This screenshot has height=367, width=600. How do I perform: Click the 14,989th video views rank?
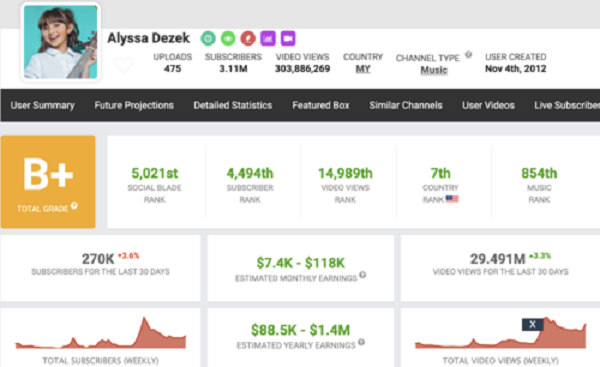[x=345, y=173]
